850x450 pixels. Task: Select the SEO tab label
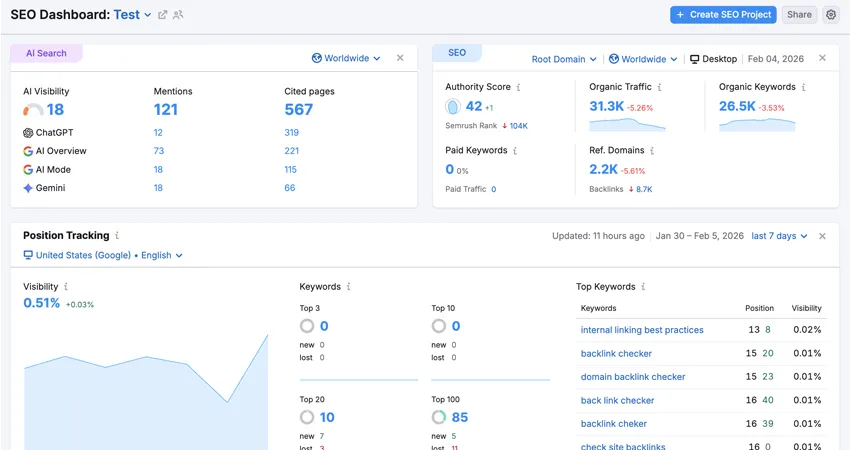[x=457, y=53]
